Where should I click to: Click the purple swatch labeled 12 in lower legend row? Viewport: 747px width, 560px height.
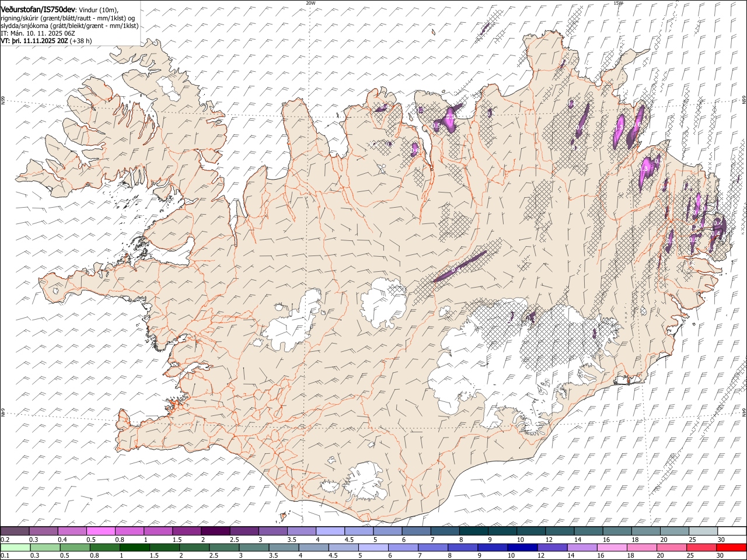coord(552,547)
